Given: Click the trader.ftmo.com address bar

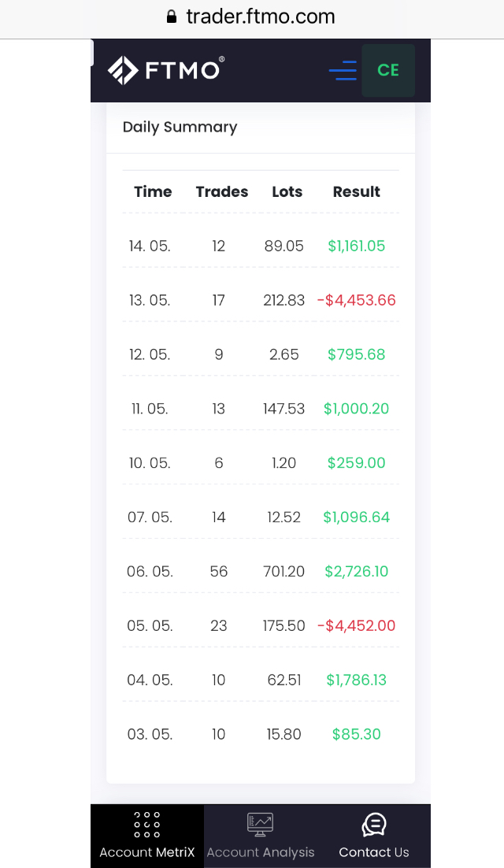Looking at the screenshot, I should 260,17.
